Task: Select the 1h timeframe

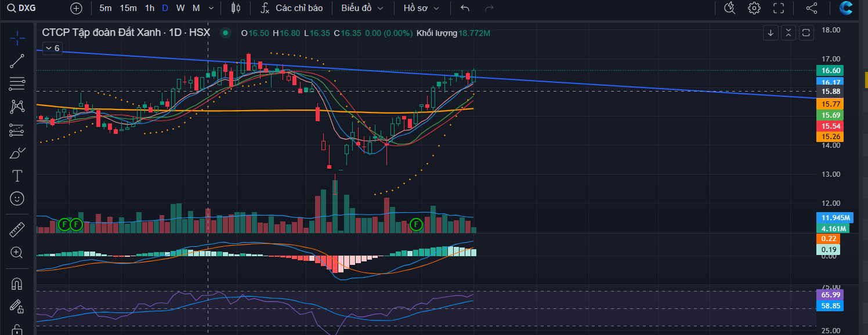Action: tap(150, 8)
